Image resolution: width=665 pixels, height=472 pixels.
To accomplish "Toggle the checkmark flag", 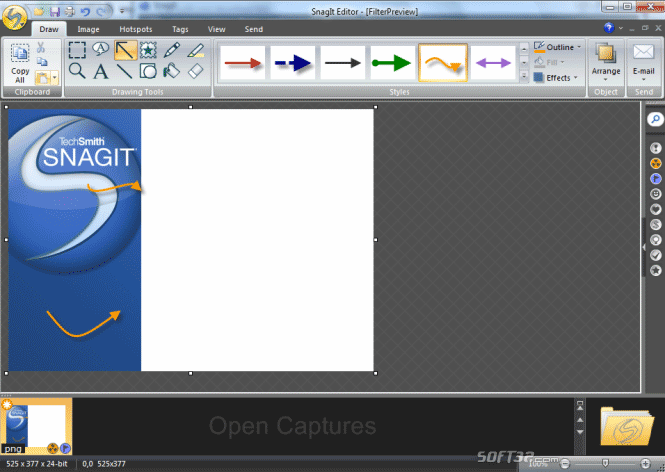I will click(656, 255).
